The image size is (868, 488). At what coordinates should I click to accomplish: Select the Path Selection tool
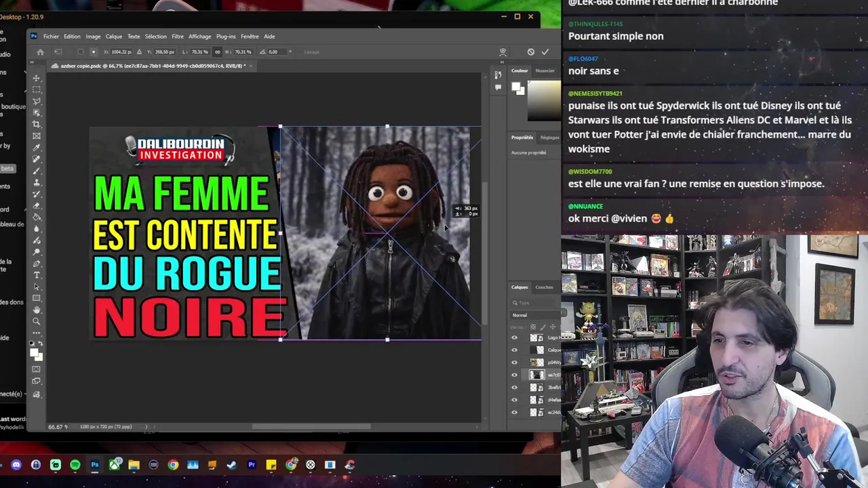coord(37,287)
